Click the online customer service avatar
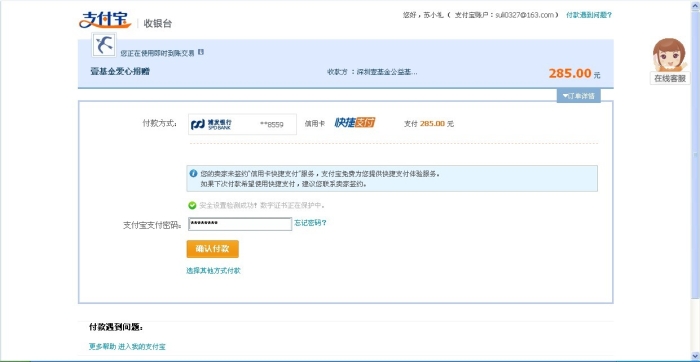Screen dimensions: 700x362 pos(669,55)
